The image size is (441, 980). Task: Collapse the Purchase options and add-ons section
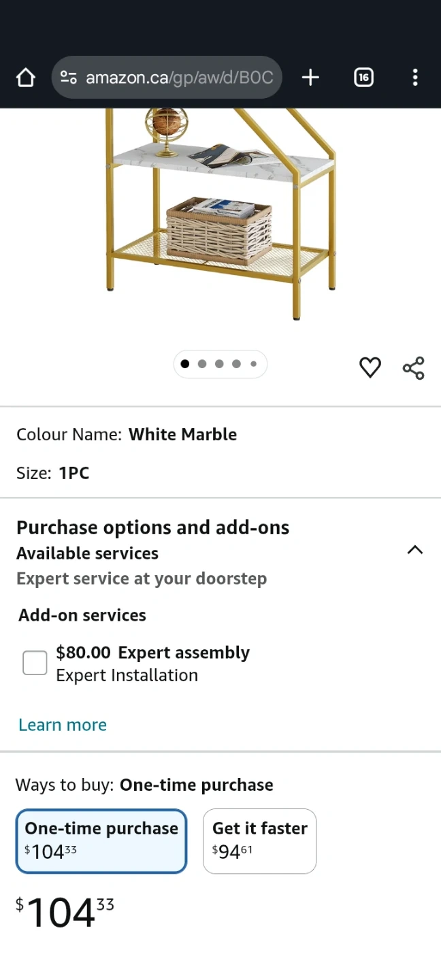414,550
